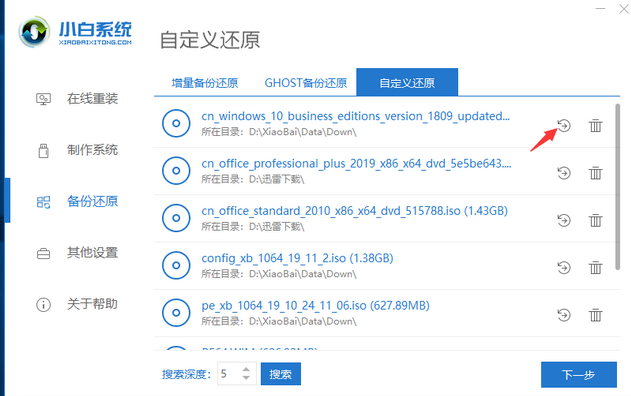This screenshot has width=631, height=396.
Task: Delete the pe_xb_1064 iso entry
Action: tap(596, 315)
